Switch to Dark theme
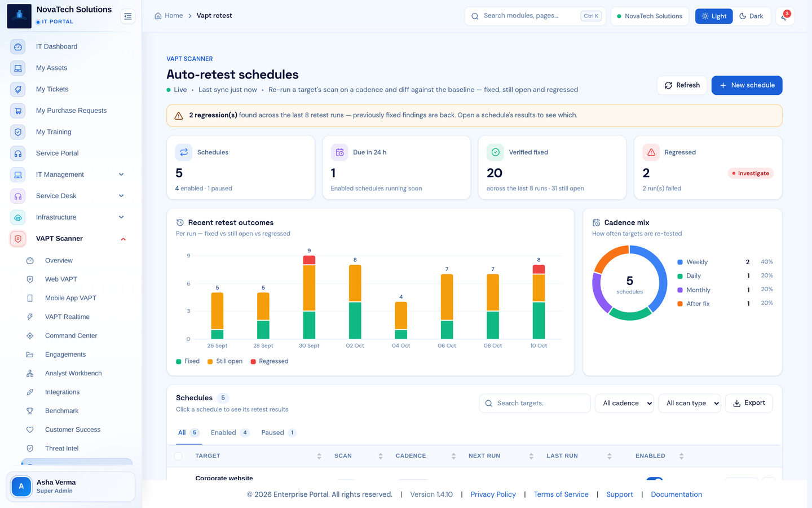812x508 pixels. point(751,16)
